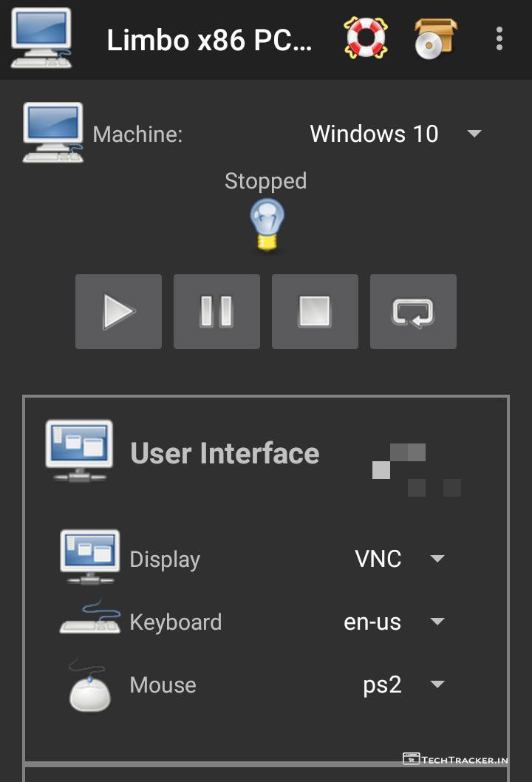Viewport: 532px width, 782px height.
Task: Open help via the lifebuoy icon
Action: 365,38
